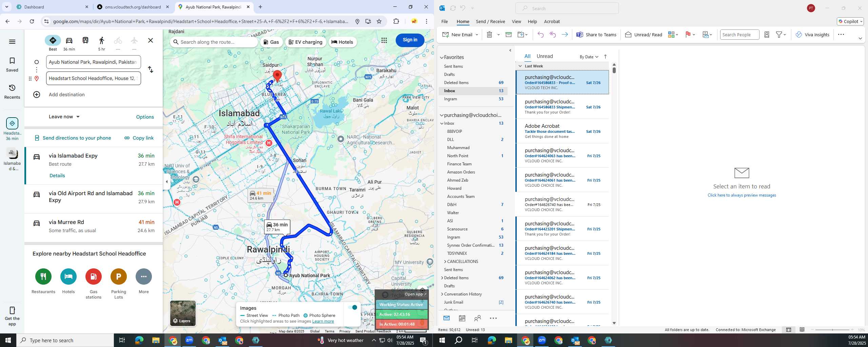
Task: Collapse Favorites folder group
Action: tap(442, 58)
